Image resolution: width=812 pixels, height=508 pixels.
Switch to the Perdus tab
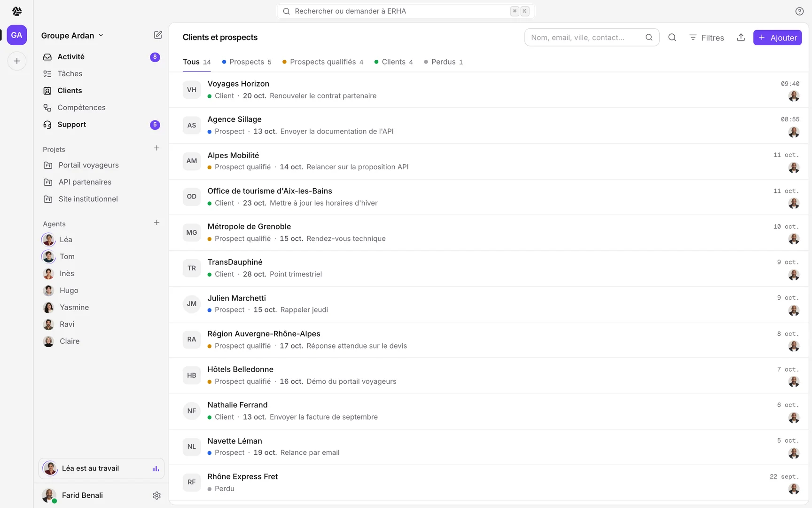tap(443, 62)
